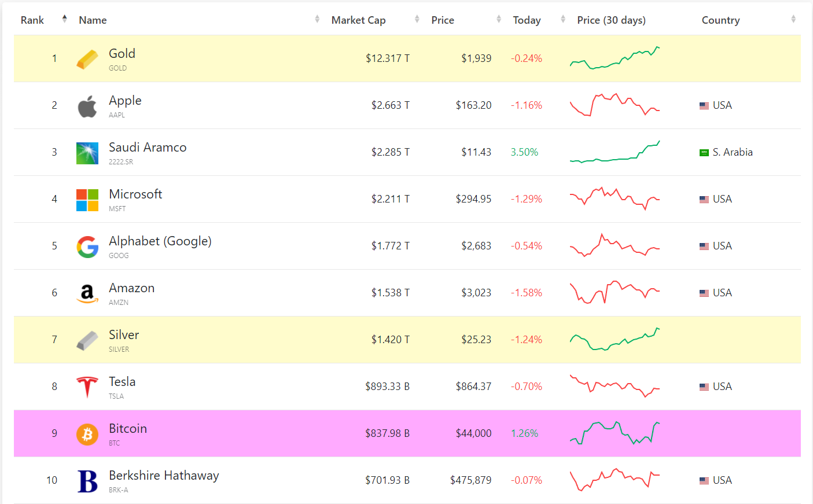
Task: Click Bitcoin's 30-day price chart
Action: coord(615,433)
